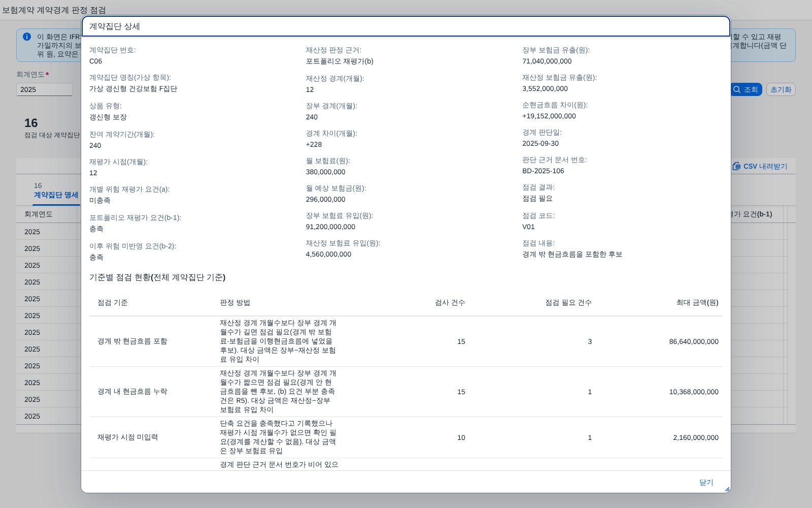Click the 재산정 보험금 유출 value 3,552,000,000
The height and width of the screenshot is (508, 812).
click(x=545, y=88)
